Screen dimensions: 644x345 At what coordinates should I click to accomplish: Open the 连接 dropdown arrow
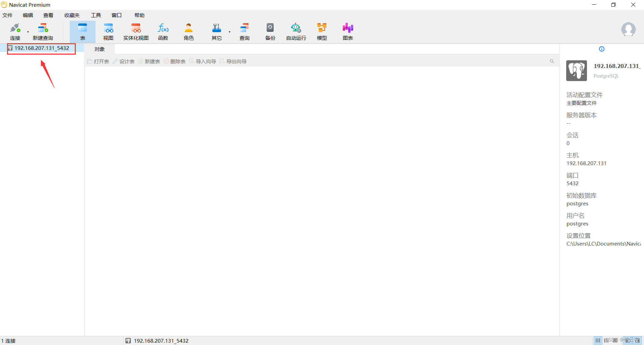(x=28, y=32)
